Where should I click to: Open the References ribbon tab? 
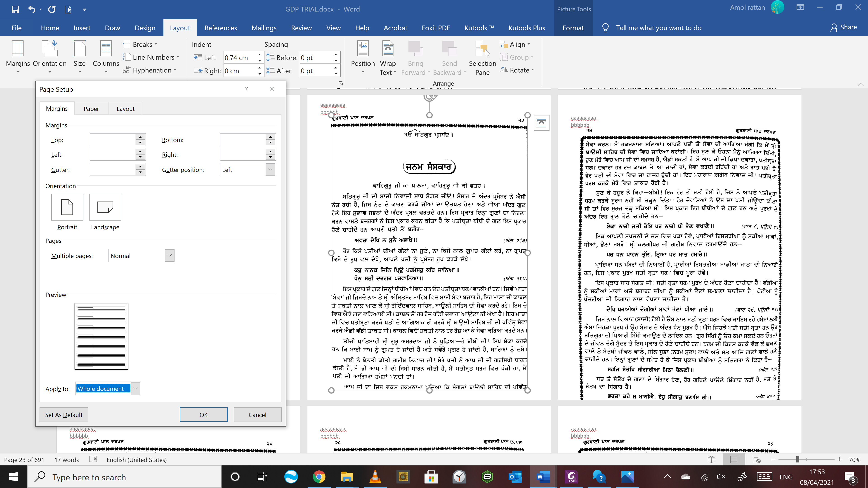tap(220, 28)
